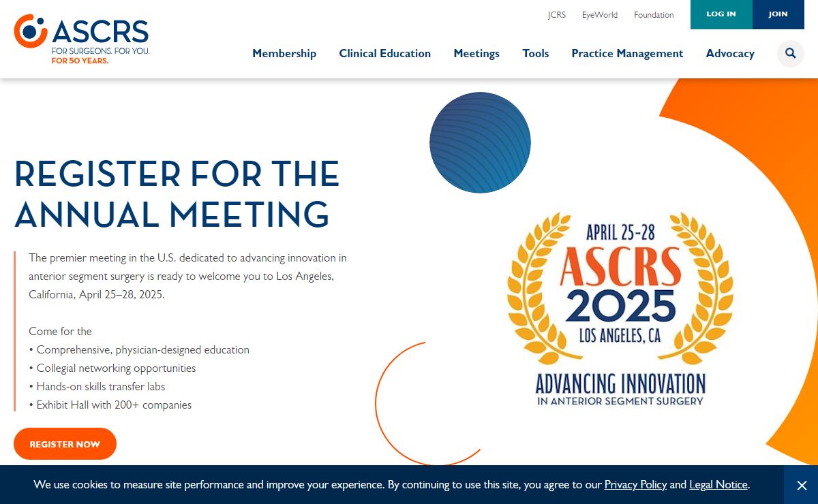Image resolution: width=818 pixels, height=504 pixels.
Task: Open the Practice Management menu
Action: point(627,54)
